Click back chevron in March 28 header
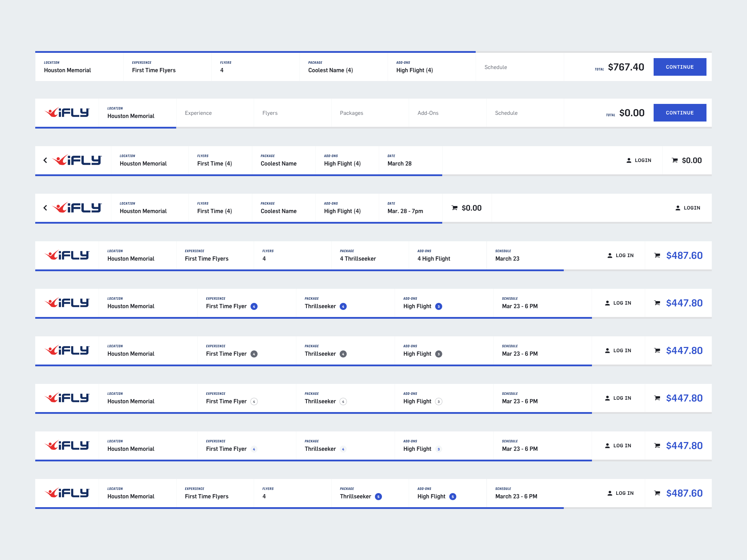747x560 pixels. click(45, 160)
